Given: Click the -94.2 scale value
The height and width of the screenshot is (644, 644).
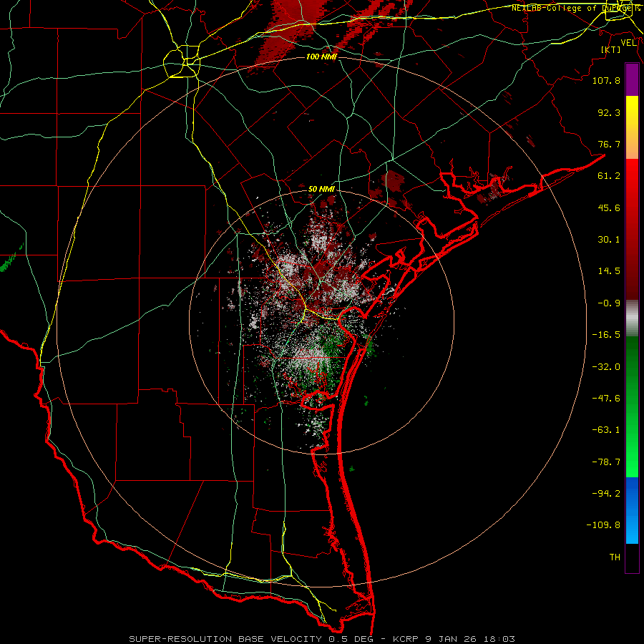Looking at the screenshot, I should [x=606, y=494].
